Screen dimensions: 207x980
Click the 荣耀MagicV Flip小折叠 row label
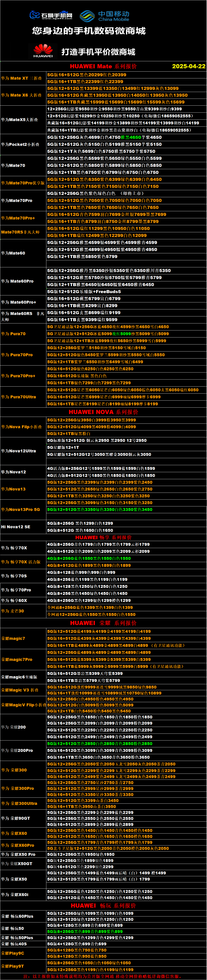pos(23,705)
